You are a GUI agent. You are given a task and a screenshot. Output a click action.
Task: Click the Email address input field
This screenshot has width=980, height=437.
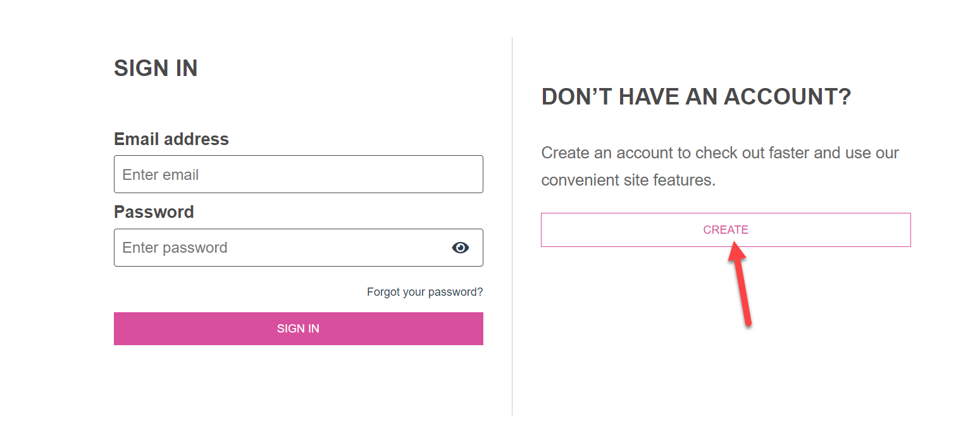tap(299, 174)
